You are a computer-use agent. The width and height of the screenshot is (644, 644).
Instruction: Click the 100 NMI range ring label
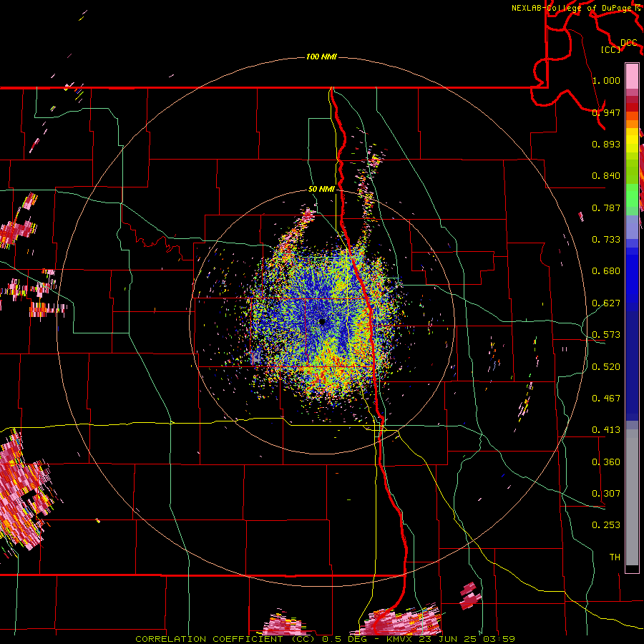pyautogui.click(x=321, y=57)
